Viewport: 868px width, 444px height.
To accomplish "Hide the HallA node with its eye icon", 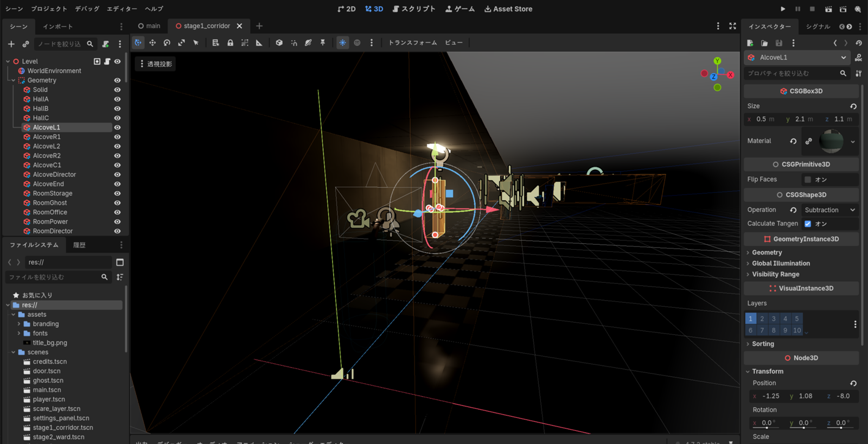I will pos(117,99).
